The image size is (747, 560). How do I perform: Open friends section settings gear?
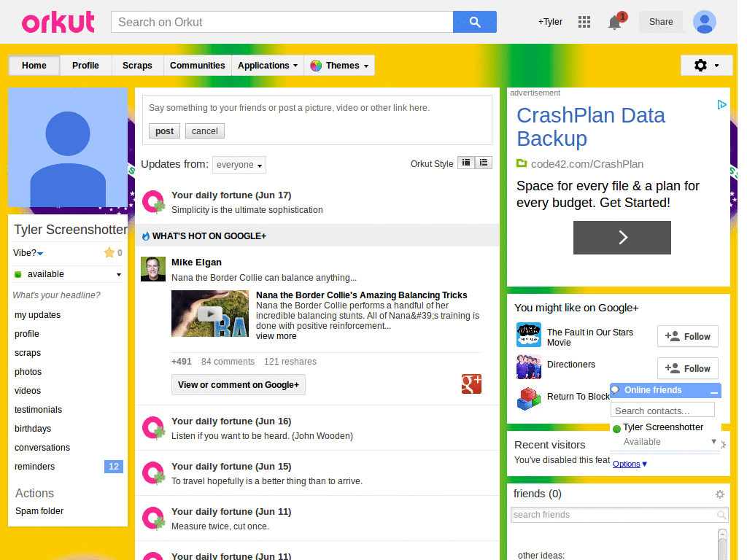point(720,494)
